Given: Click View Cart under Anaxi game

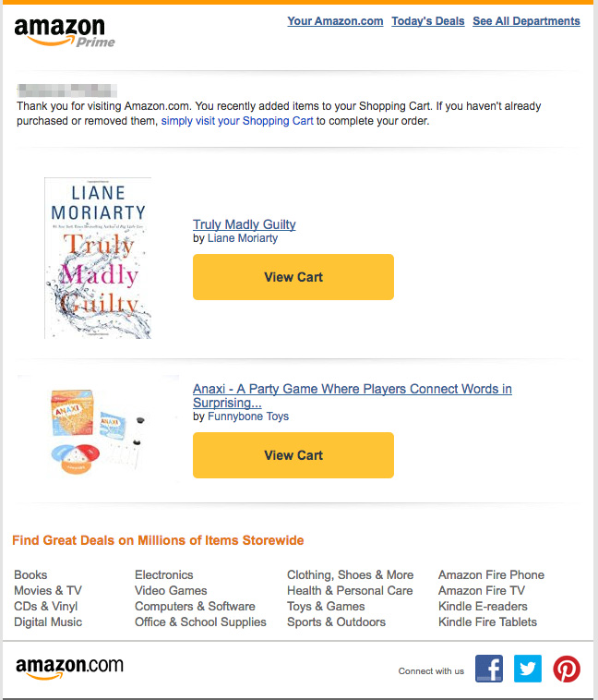Looking at the screenshot, I should [293, 455].
